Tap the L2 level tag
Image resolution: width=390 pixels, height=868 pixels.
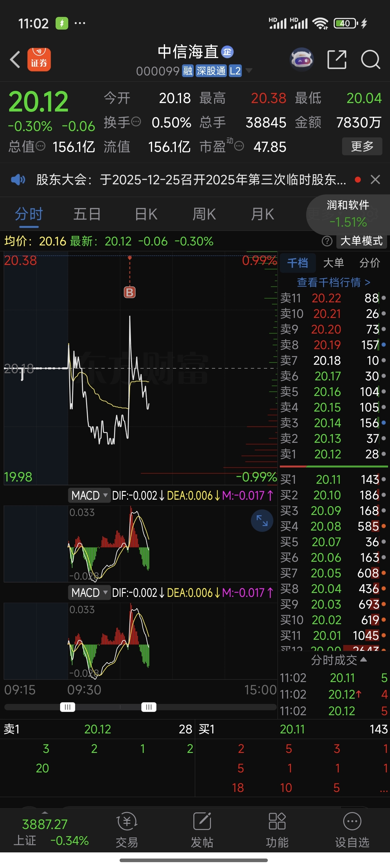click(235, 71)
